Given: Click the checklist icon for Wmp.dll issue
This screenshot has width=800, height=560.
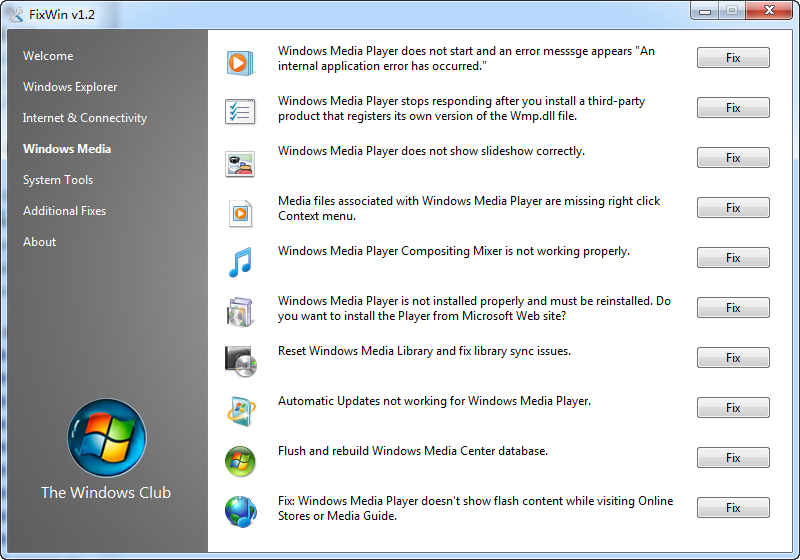Looking at the screenshot, I should 240,111.
